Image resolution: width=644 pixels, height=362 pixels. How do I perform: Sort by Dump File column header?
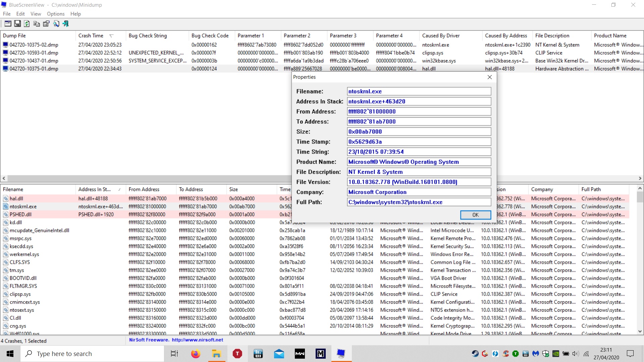38,36
